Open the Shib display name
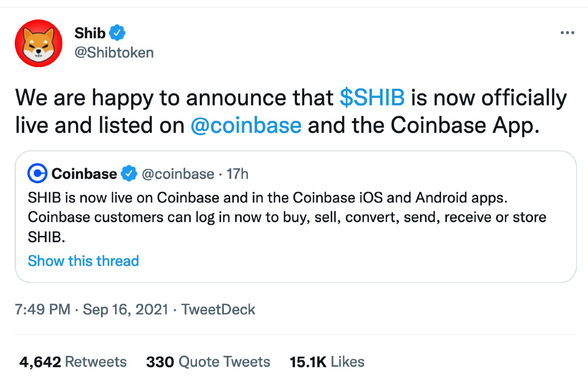 tap(90, 33)
